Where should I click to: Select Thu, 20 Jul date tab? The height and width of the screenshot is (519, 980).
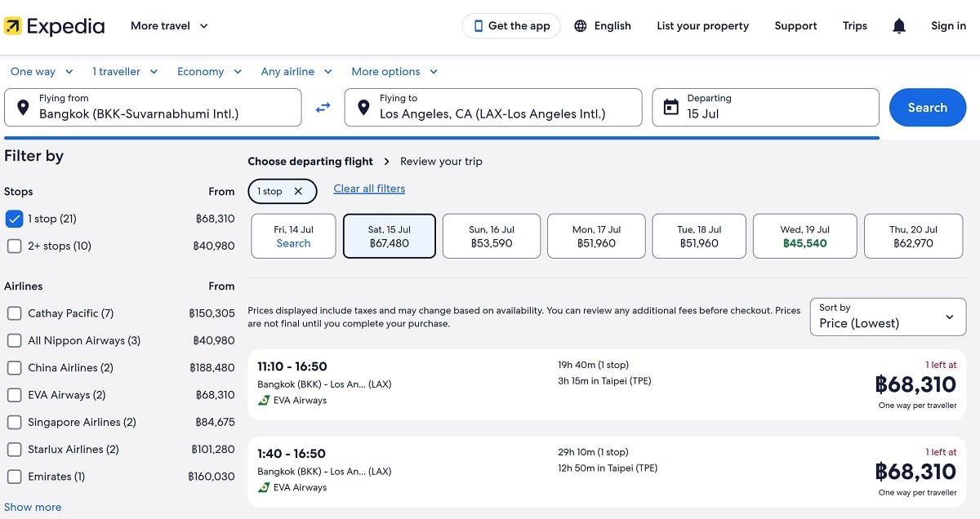point(915,236)
